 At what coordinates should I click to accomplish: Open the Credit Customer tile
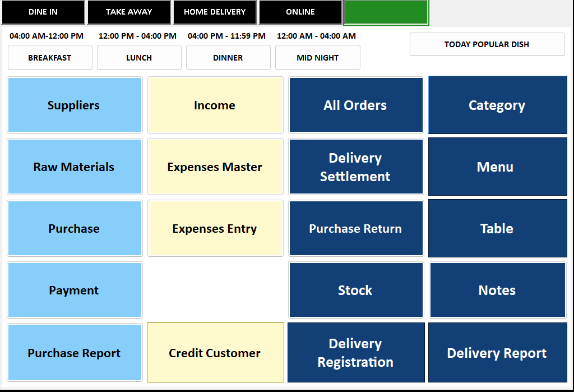pyautogui.click(x=215, y=352)
